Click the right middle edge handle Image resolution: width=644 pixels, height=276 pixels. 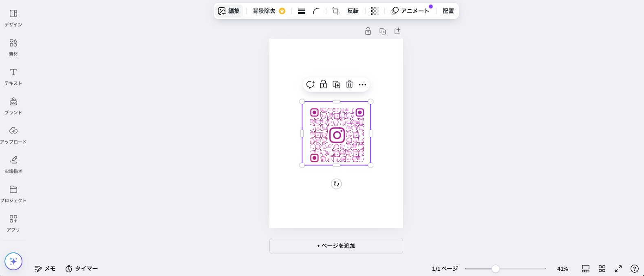pos(371,134)
